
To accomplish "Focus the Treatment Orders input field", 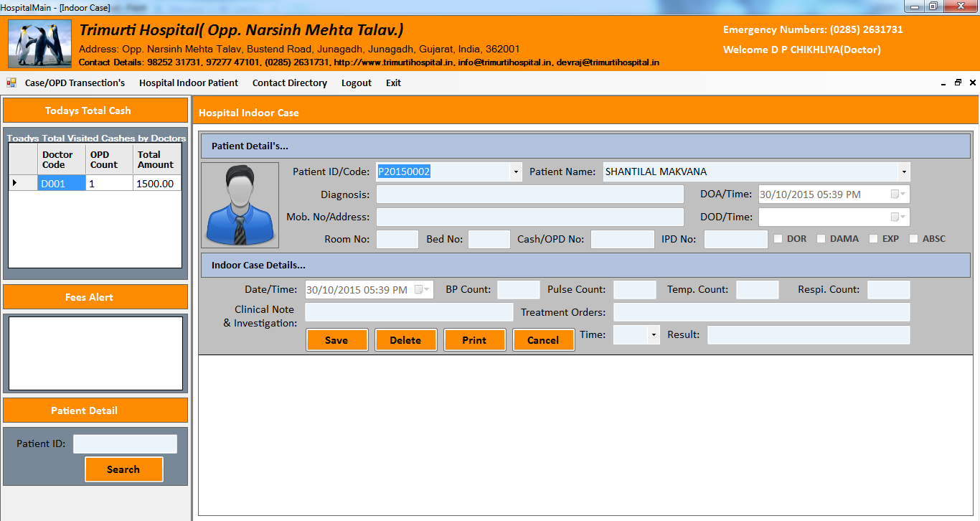I will click(762, 312).
